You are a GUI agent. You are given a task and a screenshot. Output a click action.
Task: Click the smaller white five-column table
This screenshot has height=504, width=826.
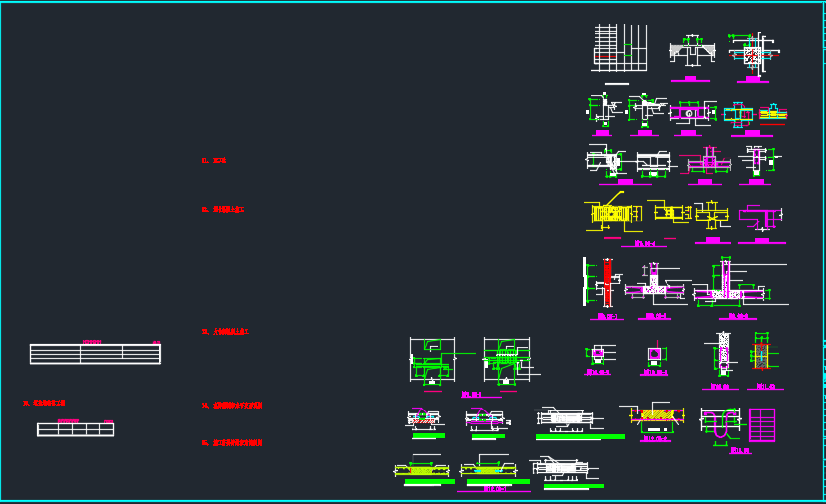[76, 429]
